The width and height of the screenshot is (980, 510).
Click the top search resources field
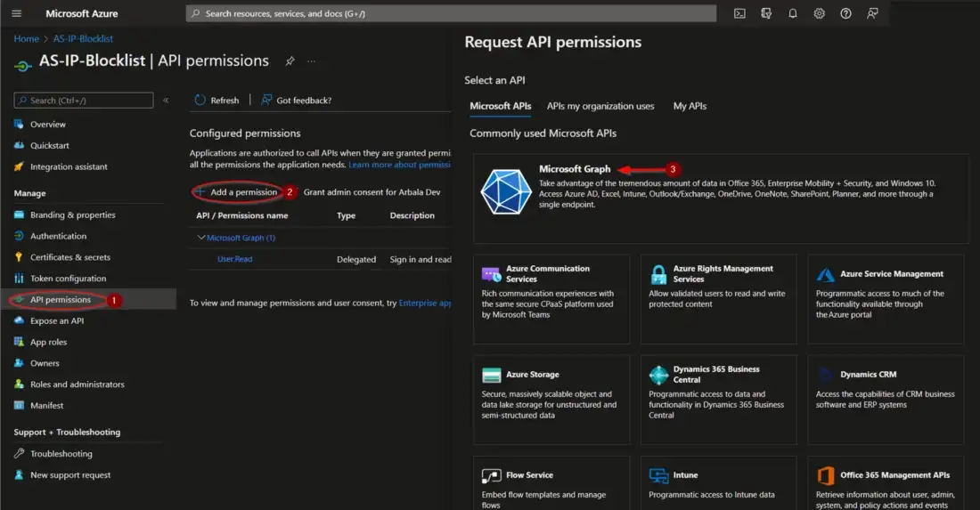(451, 13)
